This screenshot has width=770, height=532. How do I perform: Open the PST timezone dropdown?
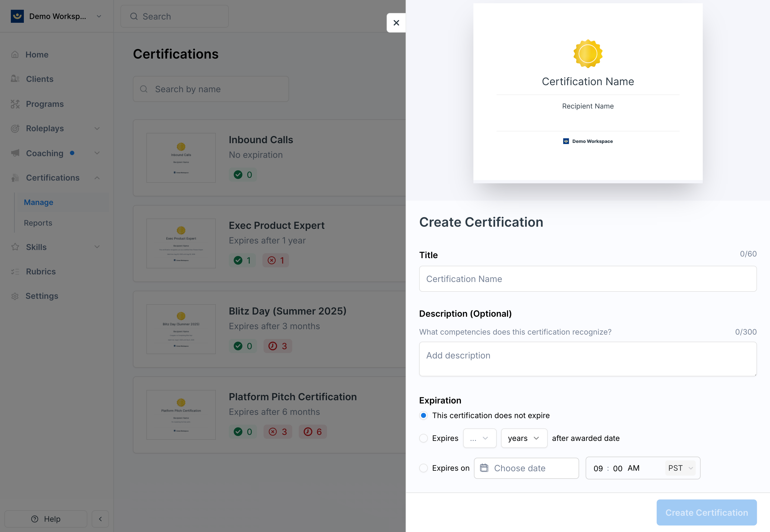coord(680,468)
